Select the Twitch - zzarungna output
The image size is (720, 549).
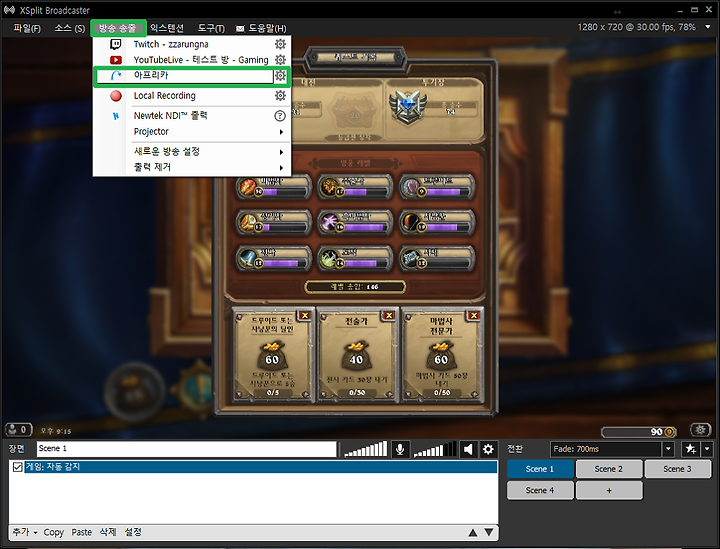pyautogui.click(x=171, y=44)
